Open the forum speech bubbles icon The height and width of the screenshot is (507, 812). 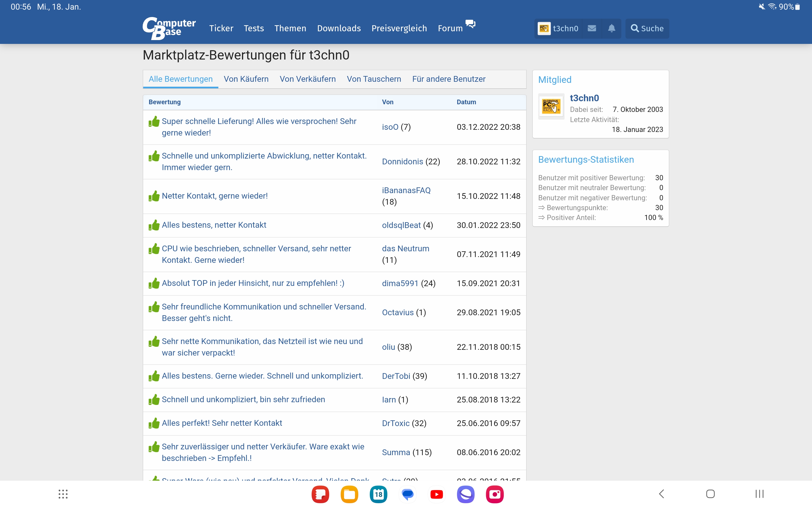[x=470, y=24]
